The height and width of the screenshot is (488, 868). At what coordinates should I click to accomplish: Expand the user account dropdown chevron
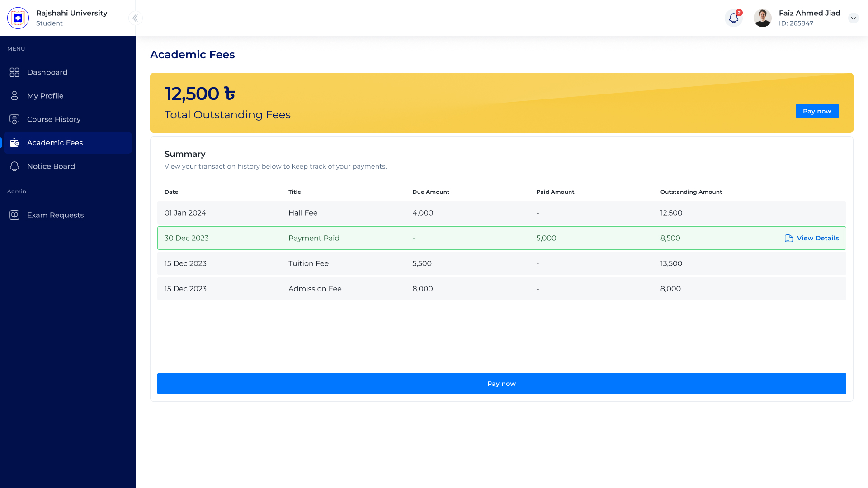pos(853,18)
